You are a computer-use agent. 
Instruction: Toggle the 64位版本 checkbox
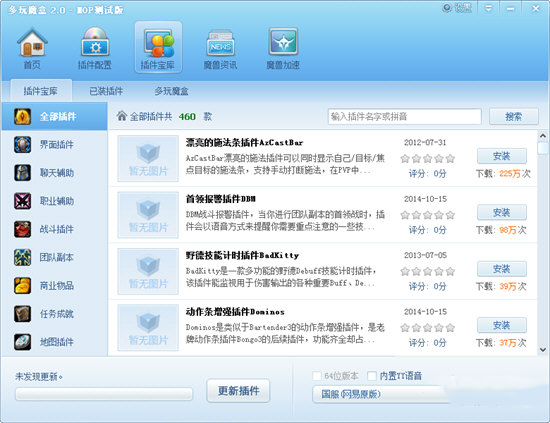pos(317,376)
